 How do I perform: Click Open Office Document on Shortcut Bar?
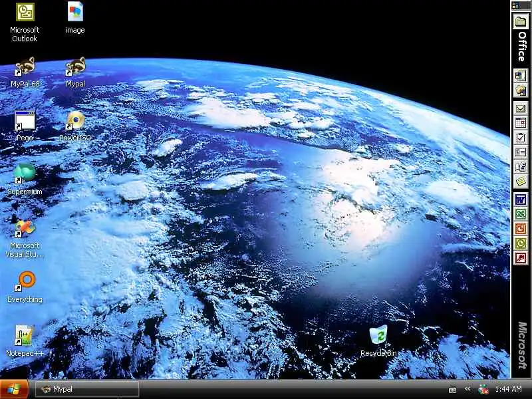tap(521, 90)
